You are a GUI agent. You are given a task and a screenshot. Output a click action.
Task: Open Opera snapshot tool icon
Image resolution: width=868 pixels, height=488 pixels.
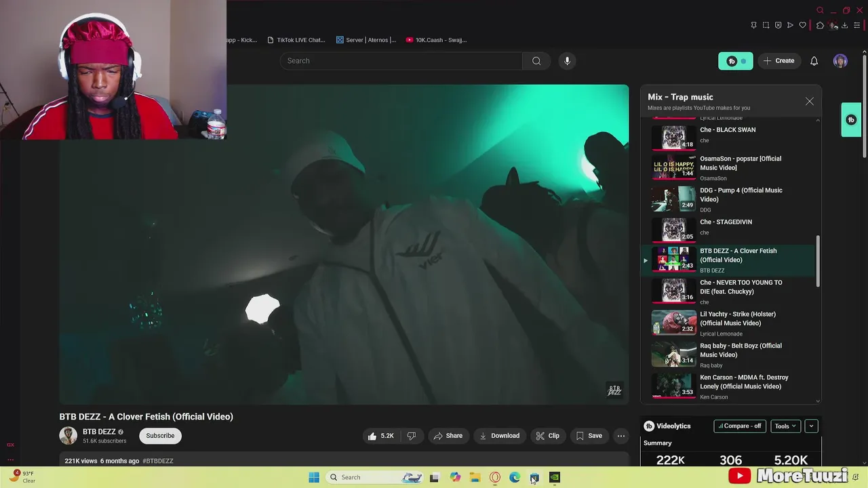pos(766,26)
